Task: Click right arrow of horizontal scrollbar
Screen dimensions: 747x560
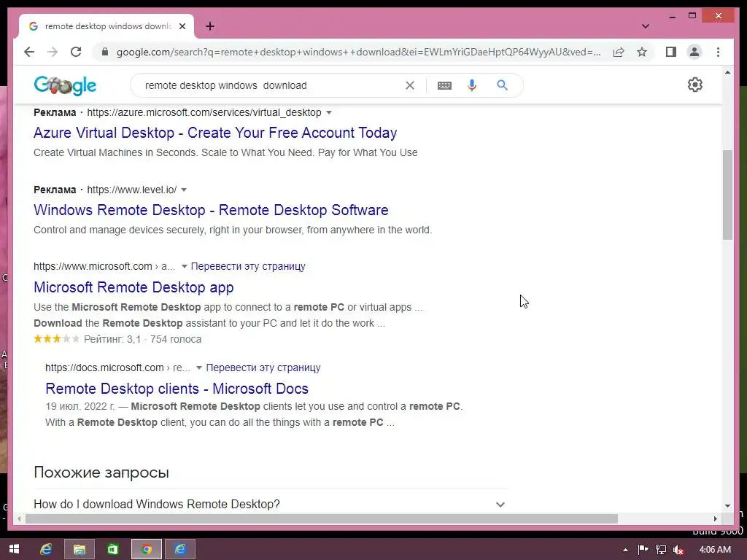Action: 715,519
